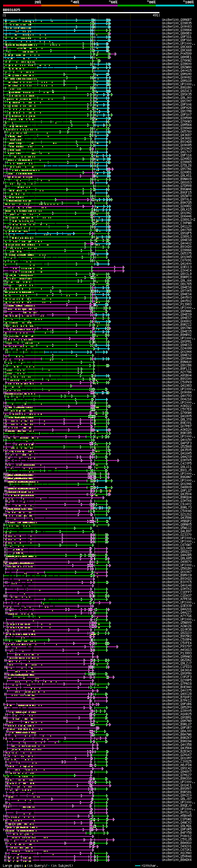The width and height of the screenshot is (197, 868).
Task: Select the row labeled UniRef100_C0P2F3
Action: 177,677
